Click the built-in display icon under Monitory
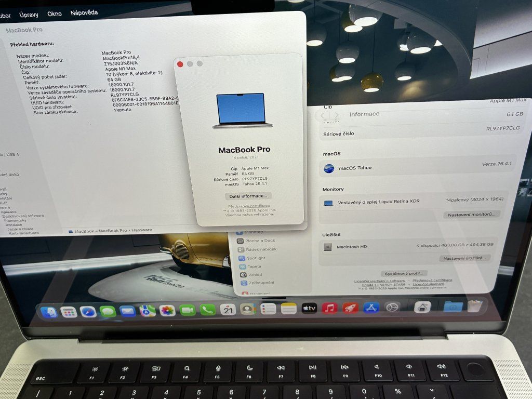The image size is (532, 399). pyautogui.click(x=328, y=203)
